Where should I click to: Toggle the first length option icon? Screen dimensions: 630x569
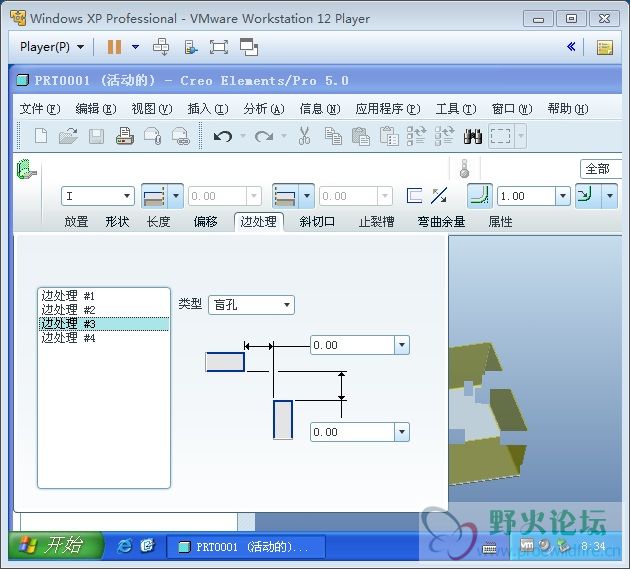(155, 196)
